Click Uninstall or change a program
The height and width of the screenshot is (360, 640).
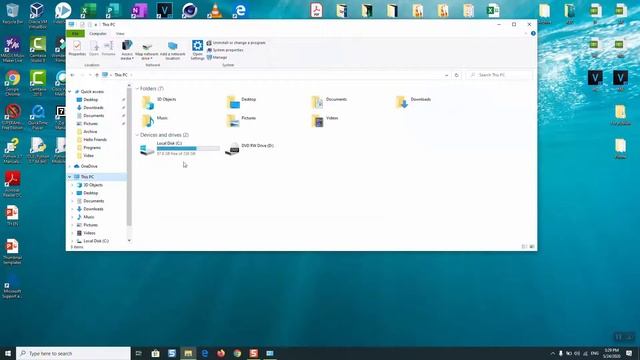click(236, 42)
